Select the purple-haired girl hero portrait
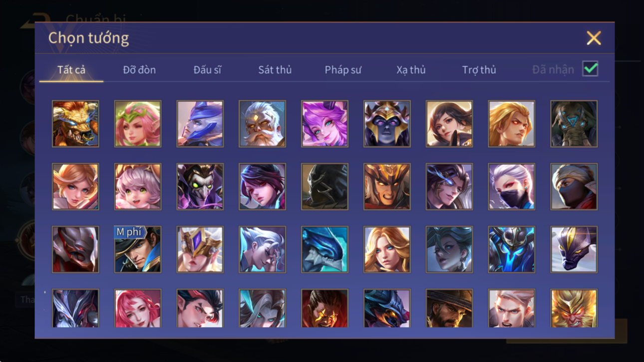Image resolution: width=644 pixels, height=362 pixels. pyautogui.click(x=324, y=124)
